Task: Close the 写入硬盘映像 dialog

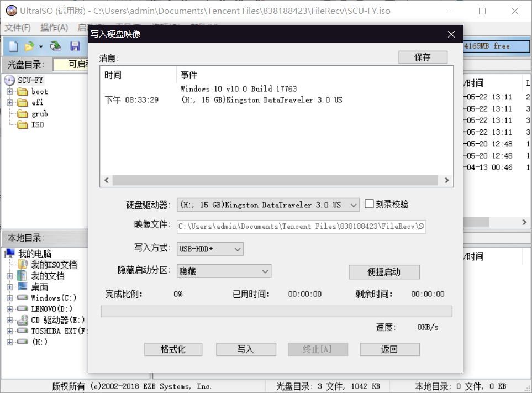Action: pyautogui.click(x=451, y=34)
